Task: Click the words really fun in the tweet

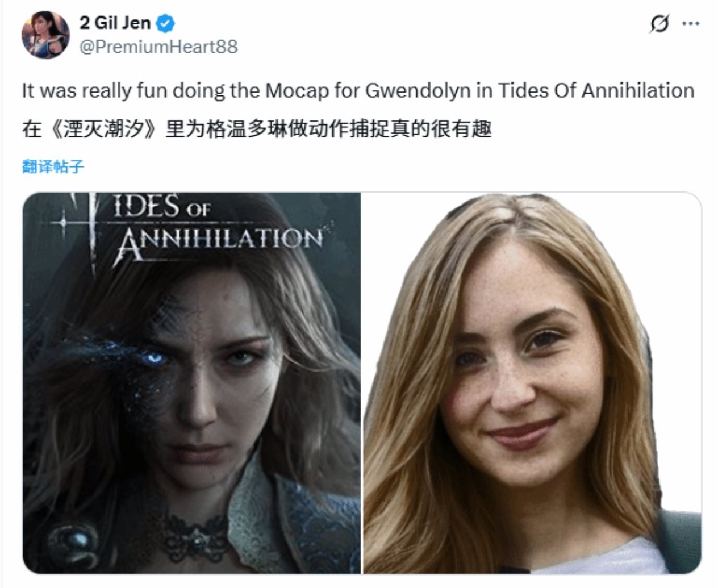Action: [x=128, y=91]
